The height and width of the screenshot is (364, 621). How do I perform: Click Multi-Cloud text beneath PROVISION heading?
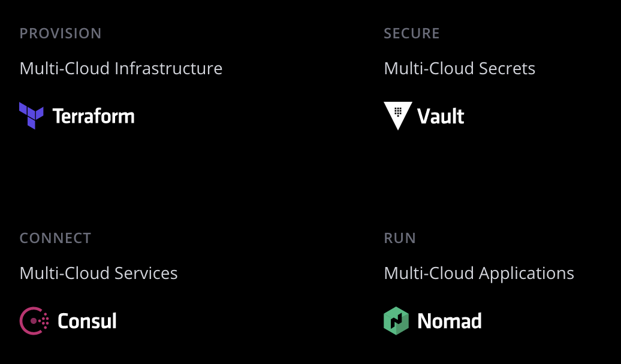[x=65, y=68]
